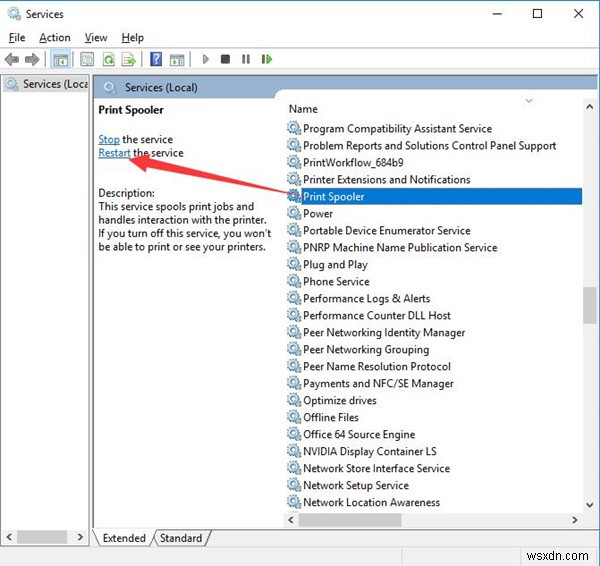
Task: Click gear icon beside Network Setup Service
Action: point(294,485)
